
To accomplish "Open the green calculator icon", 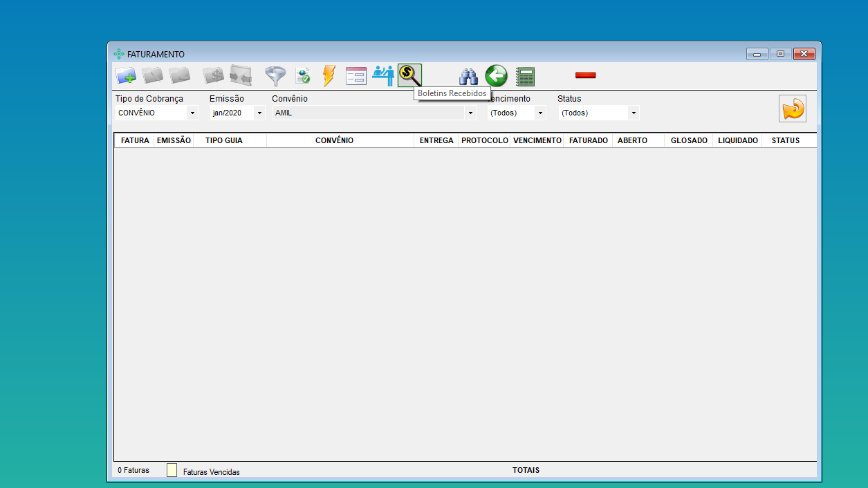I will [525, 76].
